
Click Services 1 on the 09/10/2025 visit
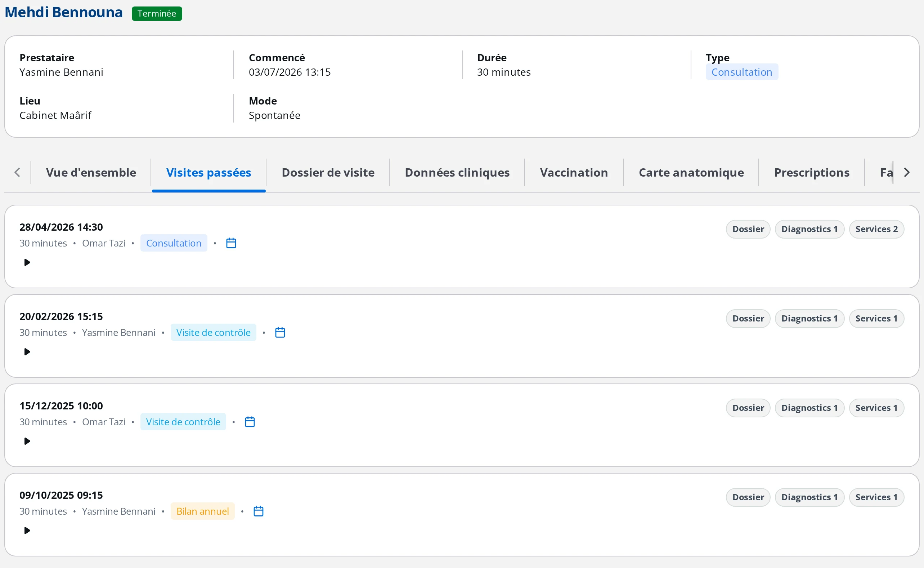[876, 497]
